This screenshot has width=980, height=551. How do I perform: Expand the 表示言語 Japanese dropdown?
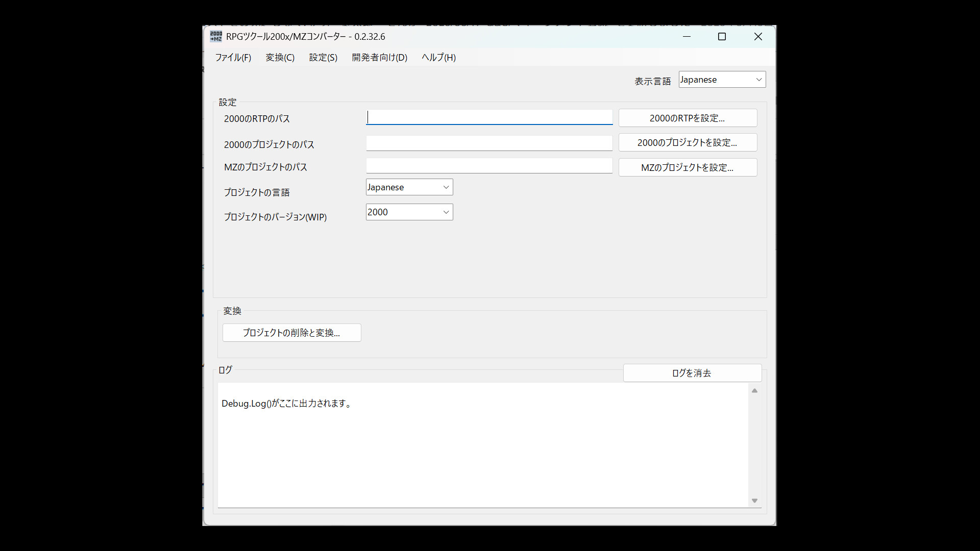(722, 80)
